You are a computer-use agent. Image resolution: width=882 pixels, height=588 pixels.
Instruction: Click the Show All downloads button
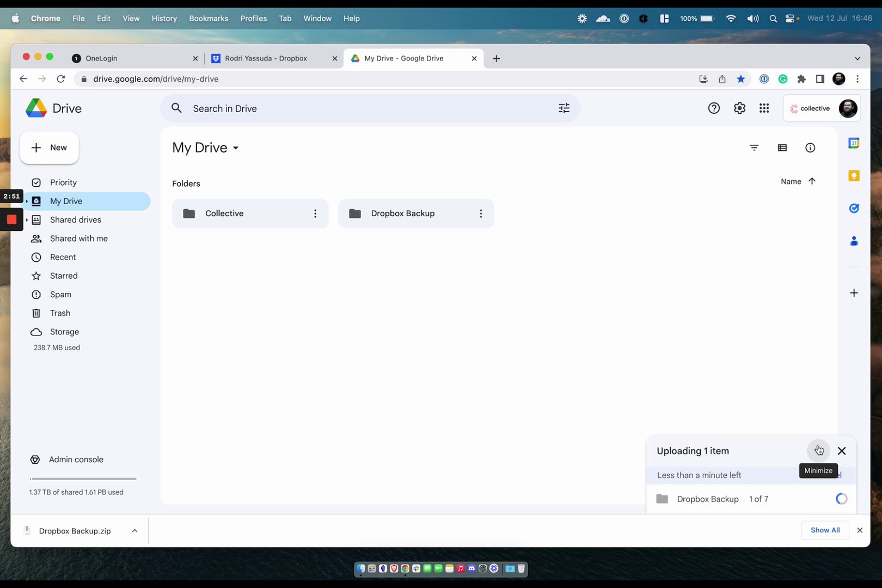(825, 530)
